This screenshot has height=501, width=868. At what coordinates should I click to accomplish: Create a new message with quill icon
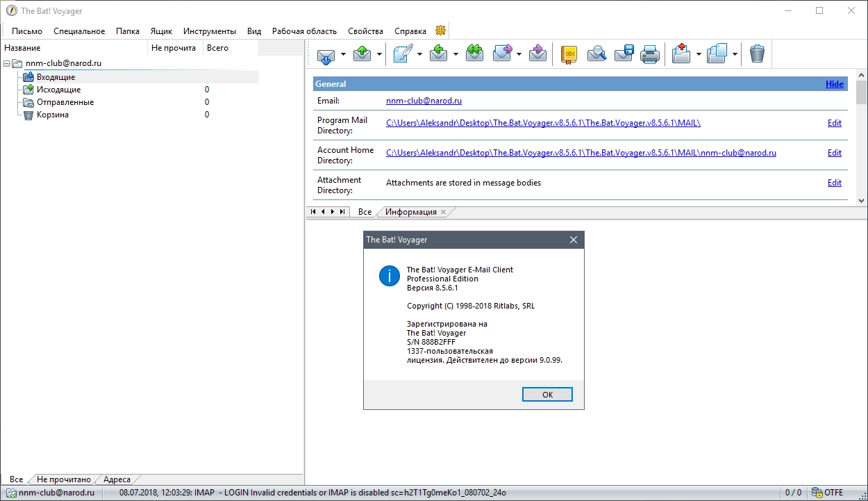tap(403, 54)
